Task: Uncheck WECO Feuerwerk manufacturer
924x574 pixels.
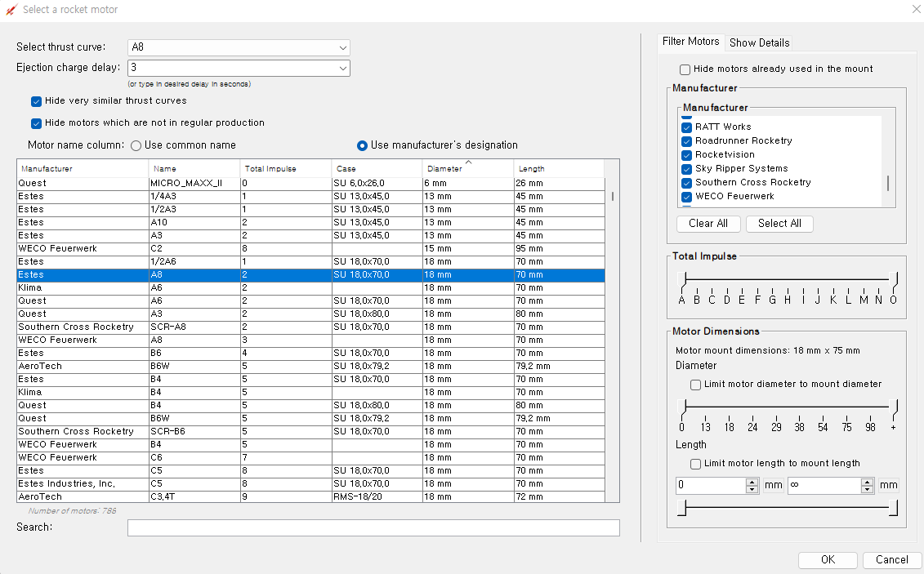Action: (686, 197)
